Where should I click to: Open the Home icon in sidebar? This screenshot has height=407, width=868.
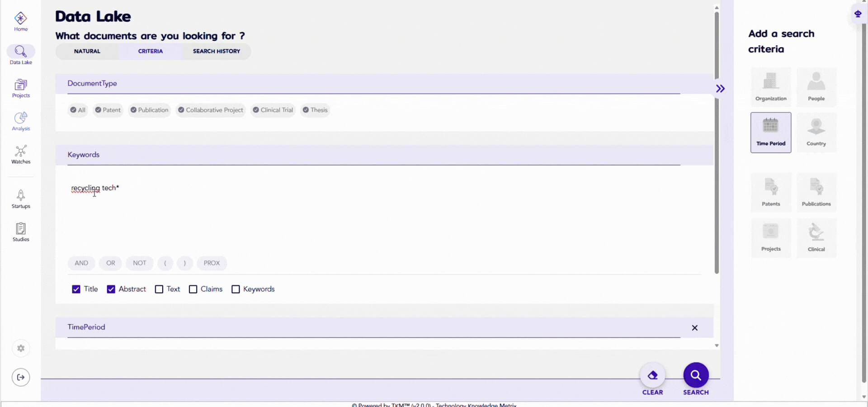pos(21,22)
